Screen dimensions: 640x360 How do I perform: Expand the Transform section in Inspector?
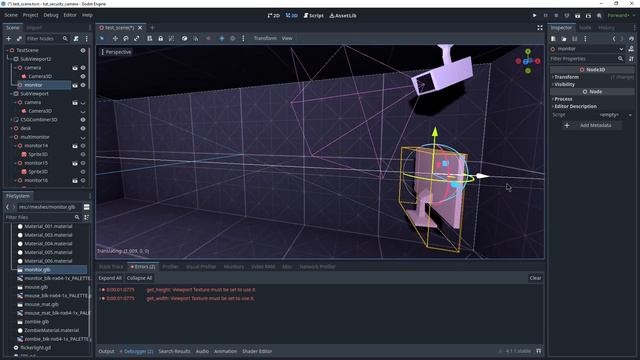click(x=566, y=77)
